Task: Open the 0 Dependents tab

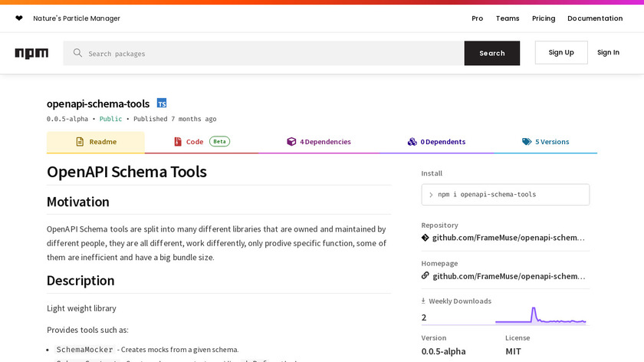Action: (436, 142)
